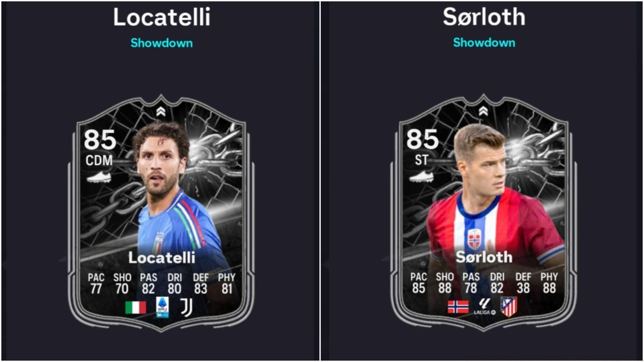Click the boot icon under ST
The height and width of the screenshot is (362, 644).
click(421, 176)
